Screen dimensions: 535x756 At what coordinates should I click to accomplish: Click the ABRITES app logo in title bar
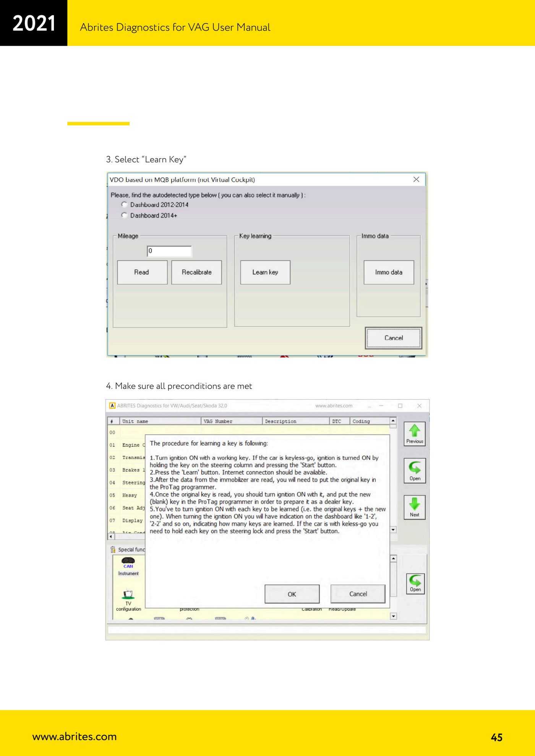coord(112,406)
